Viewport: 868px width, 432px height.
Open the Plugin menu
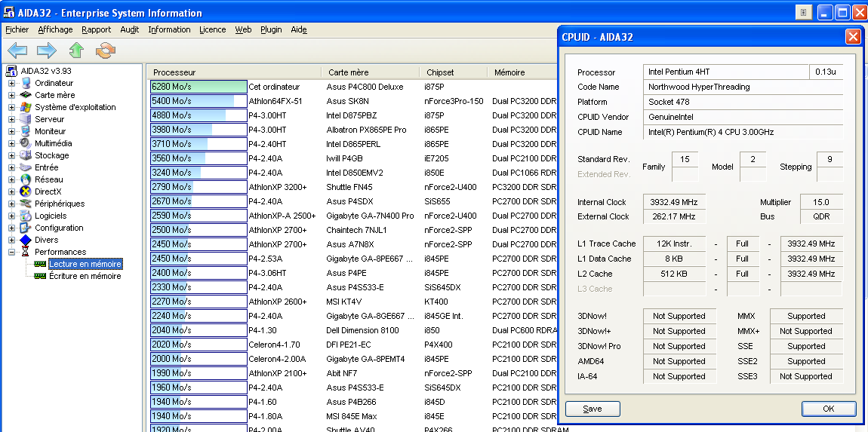pyautogui.click(x=271, y=30)
